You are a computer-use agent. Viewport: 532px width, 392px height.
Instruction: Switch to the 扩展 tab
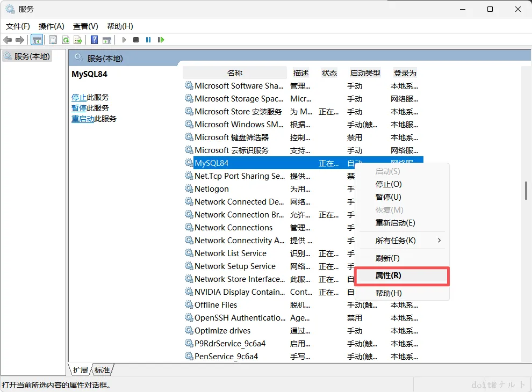point(81,370)
